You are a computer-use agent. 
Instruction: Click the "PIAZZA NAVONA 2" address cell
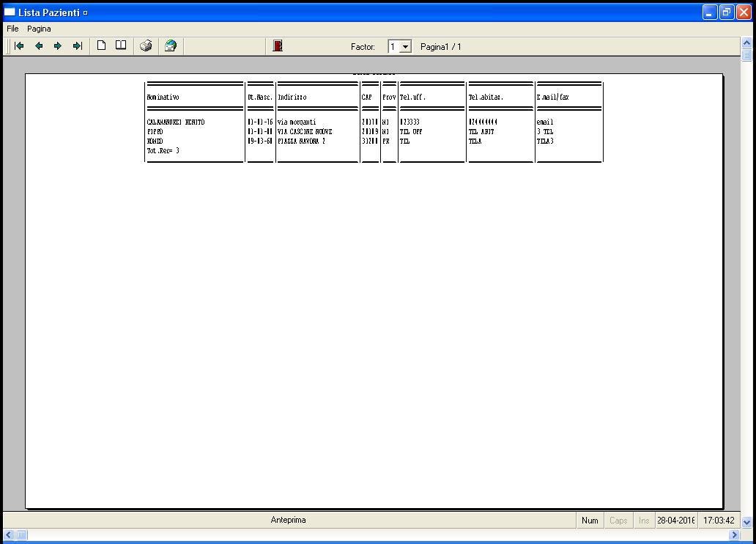(301, 141)
